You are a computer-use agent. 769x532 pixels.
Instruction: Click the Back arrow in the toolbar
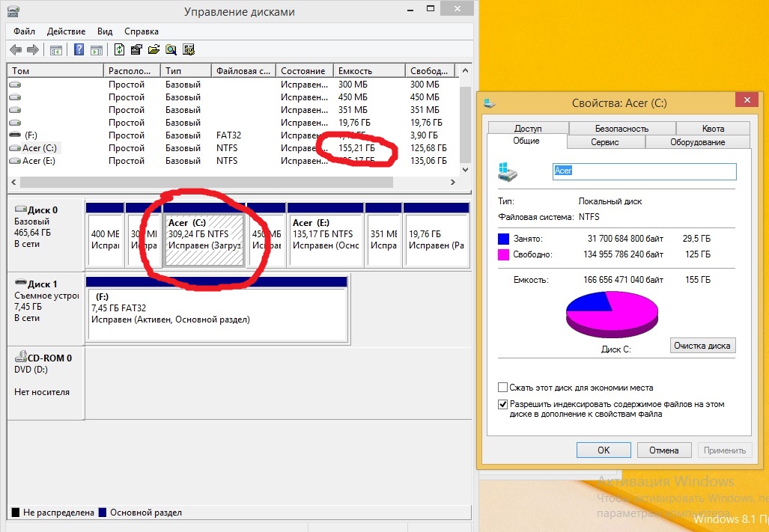pos(15,50)
